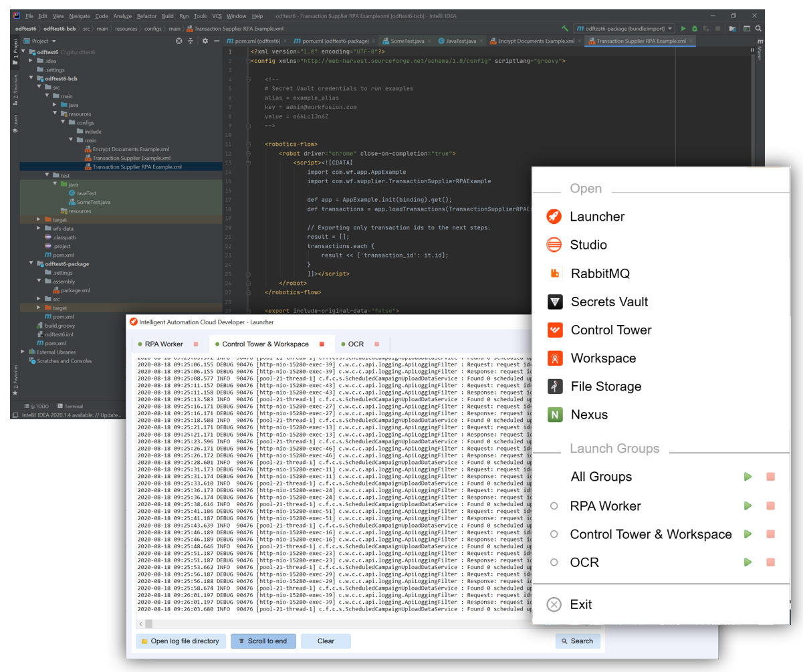The height and width of the screenshot is (672, 803).
Task: Open Project panel gear settings icon
Action: (205, 41)
